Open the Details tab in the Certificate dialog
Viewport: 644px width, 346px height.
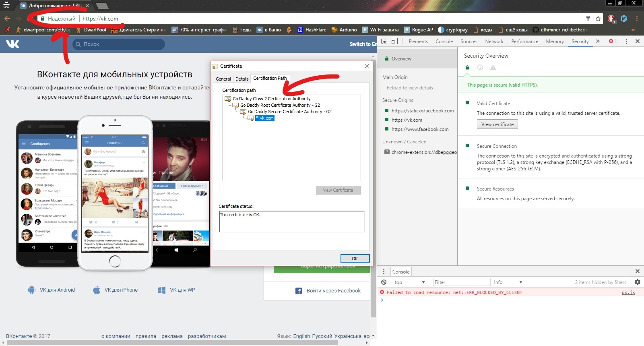(242, 79)
